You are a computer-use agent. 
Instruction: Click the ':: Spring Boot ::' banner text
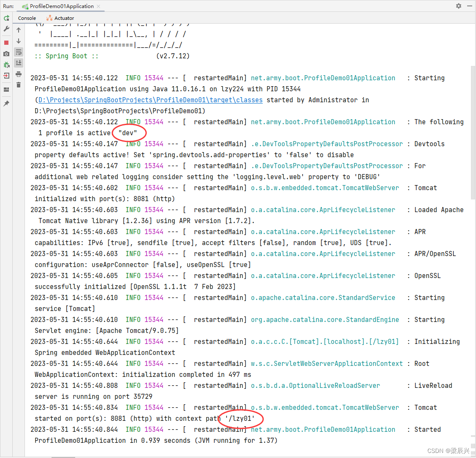point(66,56)
